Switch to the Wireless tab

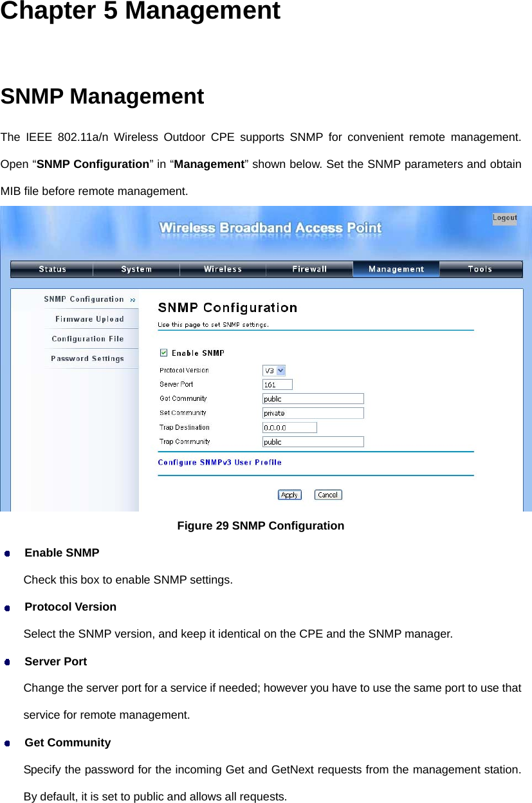tap(223, 269)
